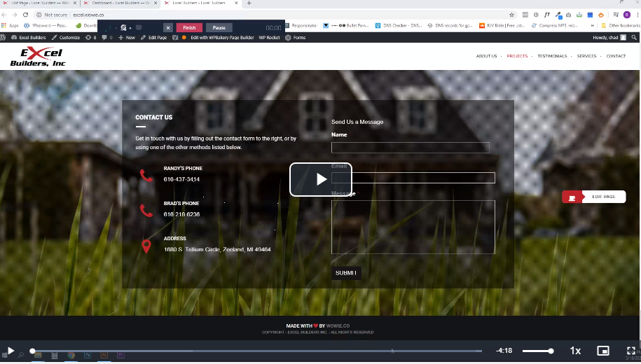Click the small play icon in the video control bar

point(11,351)
